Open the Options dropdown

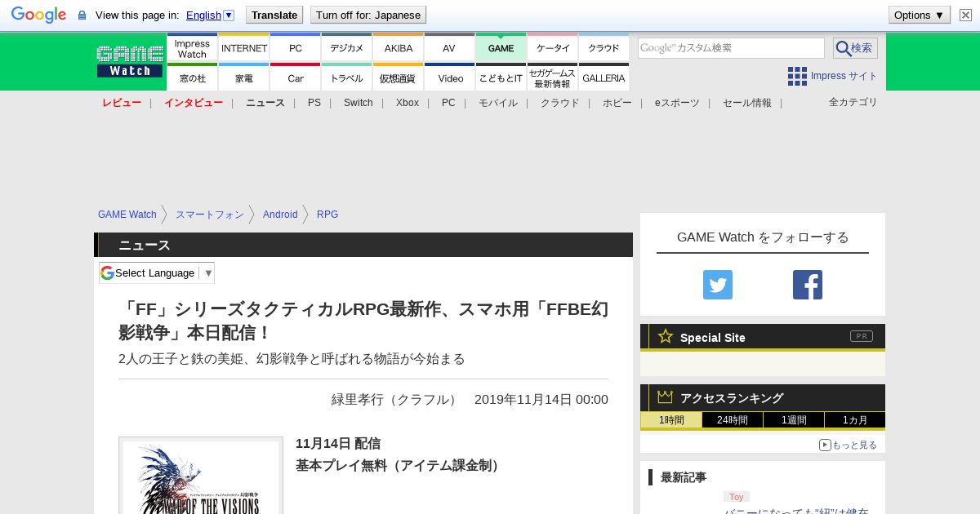(x=920, y=15)
